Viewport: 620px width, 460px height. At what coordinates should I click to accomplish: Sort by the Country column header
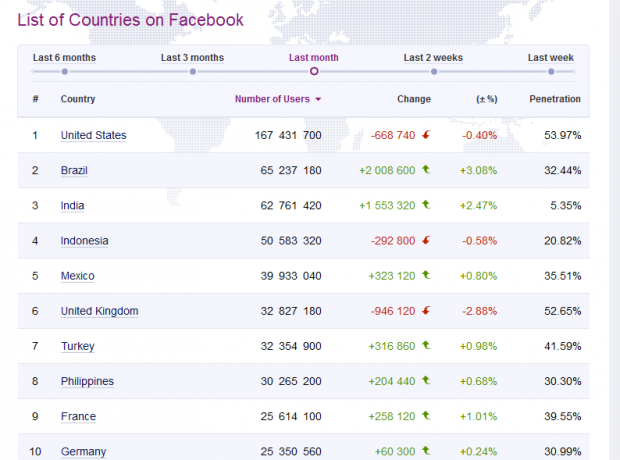pos(78,99)
